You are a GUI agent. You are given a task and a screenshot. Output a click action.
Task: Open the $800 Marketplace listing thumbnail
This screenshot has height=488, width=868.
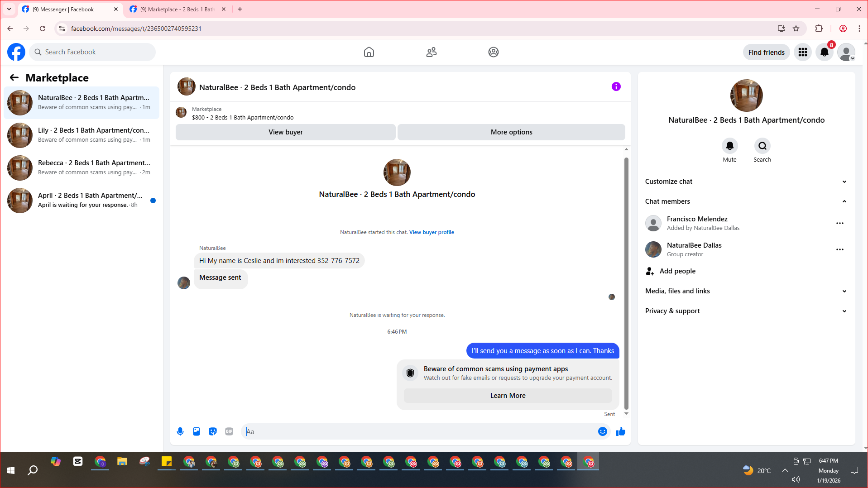click(181, 112)
